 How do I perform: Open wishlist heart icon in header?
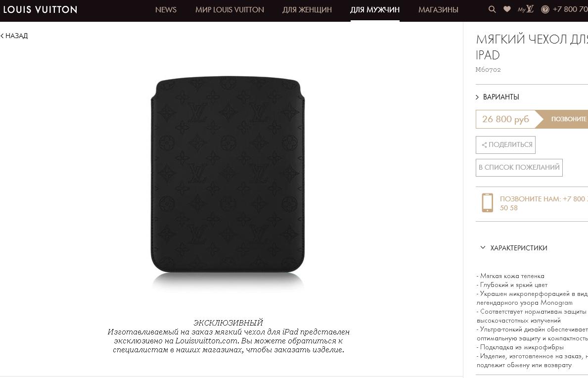pos(507,9)
